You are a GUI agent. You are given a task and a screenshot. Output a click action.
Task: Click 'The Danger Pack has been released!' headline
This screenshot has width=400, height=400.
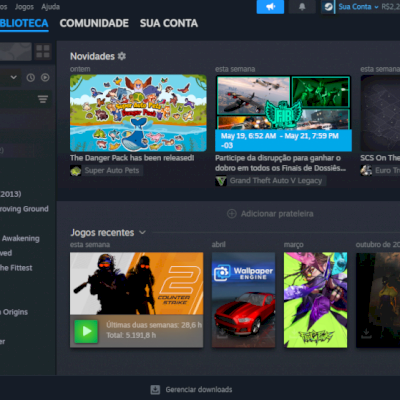tap(132, 158)
